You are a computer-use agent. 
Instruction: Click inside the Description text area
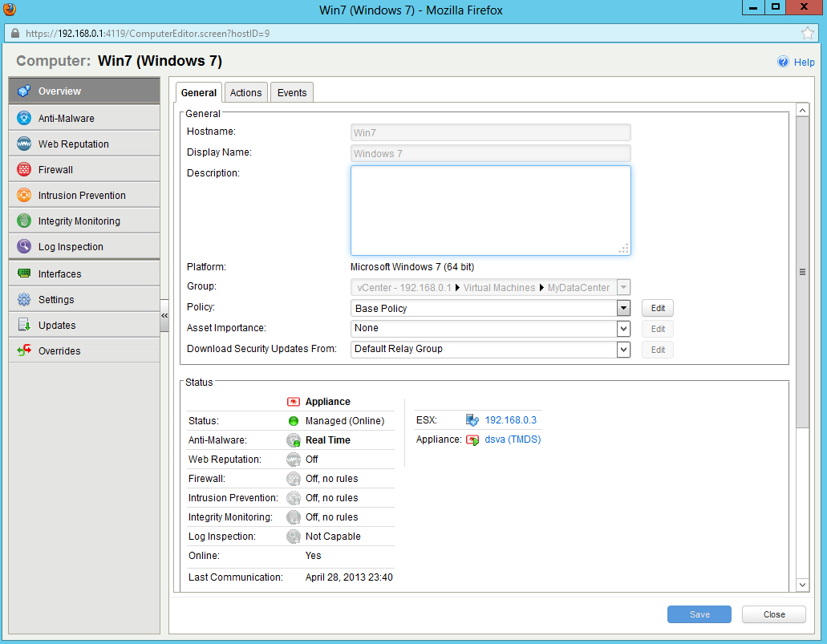490,210
